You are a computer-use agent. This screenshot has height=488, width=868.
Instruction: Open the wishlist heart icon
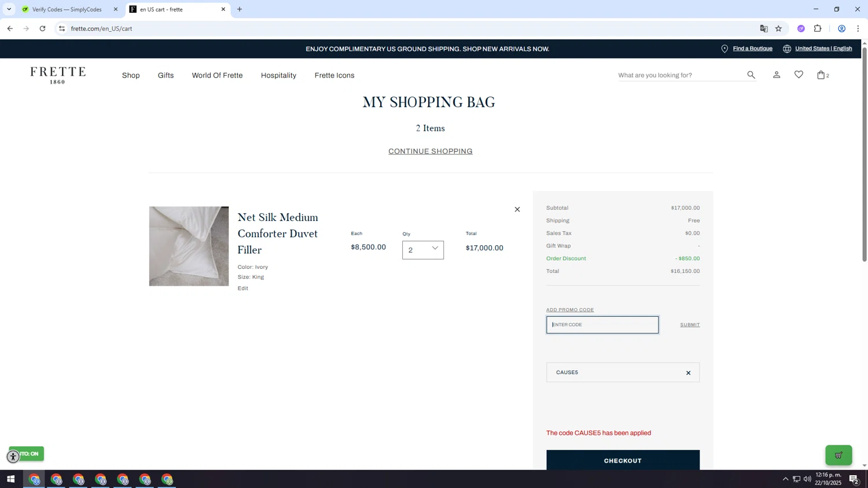799,75
